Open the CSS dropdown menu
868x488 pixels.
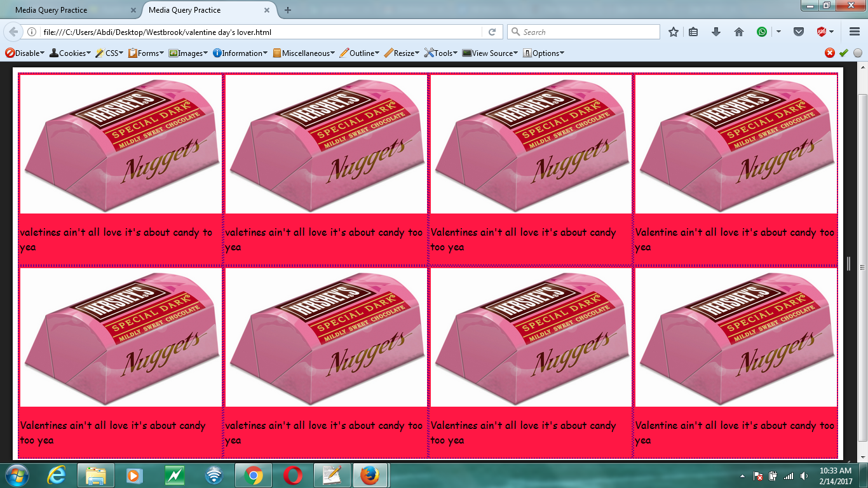tap(109, 53)
